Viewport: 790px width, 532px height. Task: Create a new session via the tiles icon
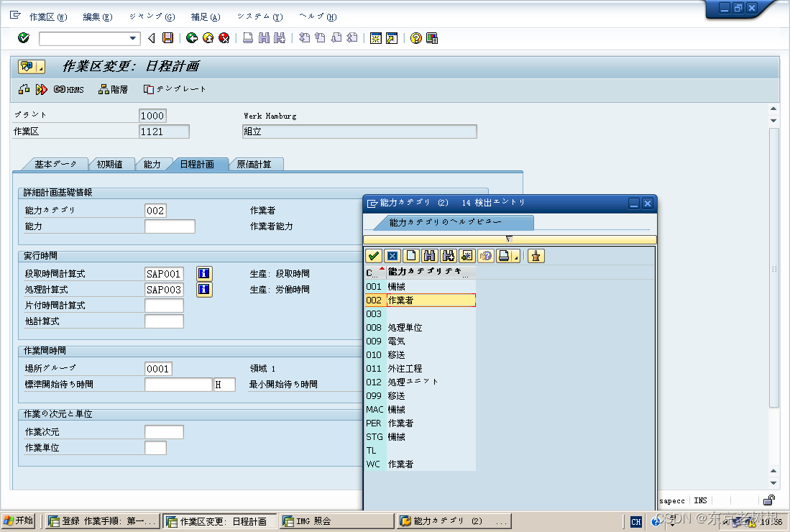(376, 40)
